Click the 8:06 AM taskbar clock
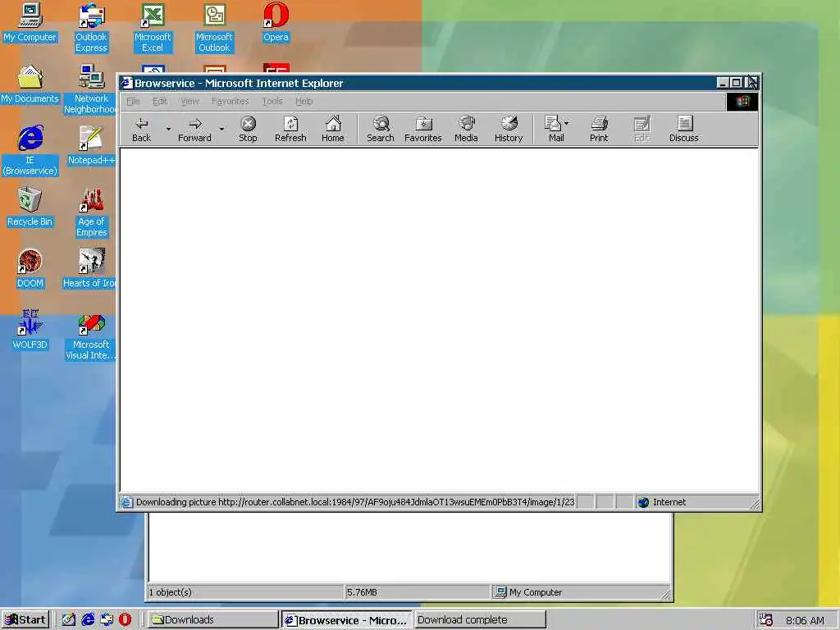The height and width of the screenshot is (630, 840). point(805,620)
